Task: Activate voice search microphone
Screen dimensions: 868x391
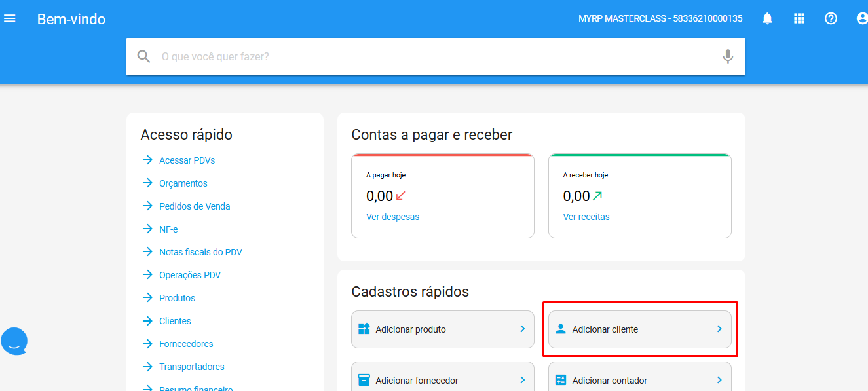Action: [727, 56]
